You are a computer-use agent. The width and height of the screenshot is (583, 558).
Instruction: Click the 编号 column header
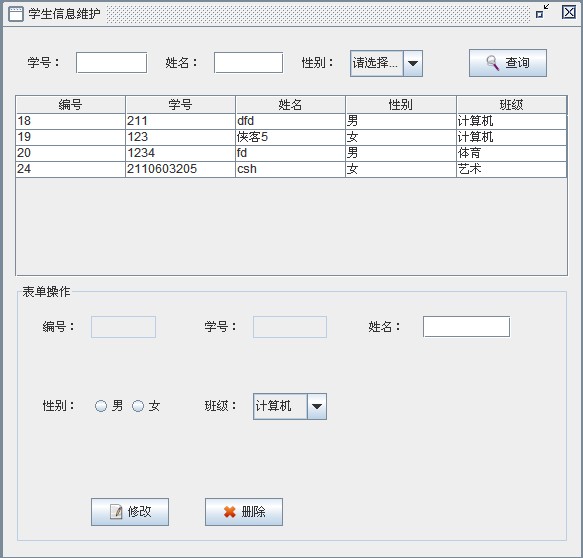tap(70, 104)
